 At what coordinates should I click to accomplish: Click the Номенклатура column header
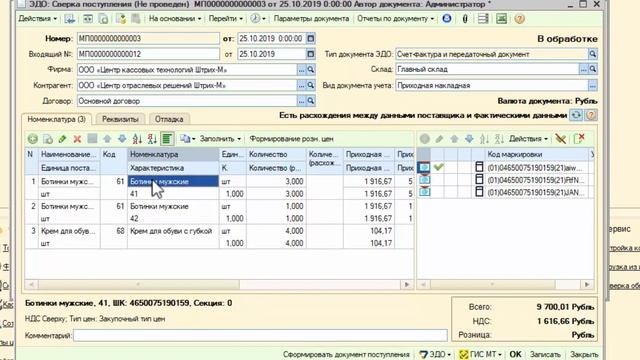click(173, 154)
